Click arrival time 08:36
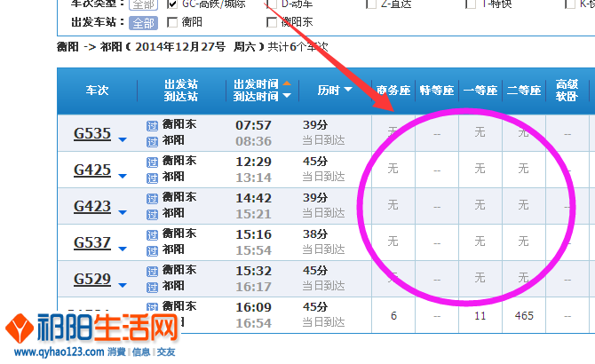The width and height of the screenshot is (595, 364). point(253,141)
